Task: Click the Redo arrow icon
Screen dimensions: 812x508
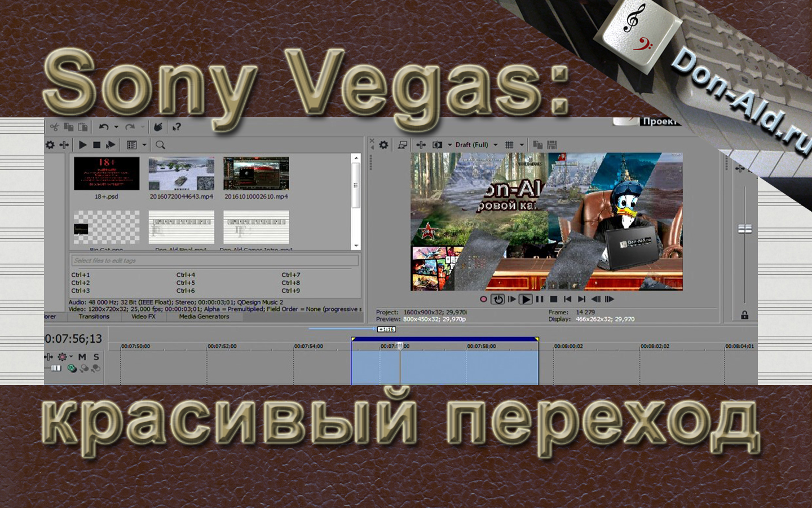Action: pos(130,127)
